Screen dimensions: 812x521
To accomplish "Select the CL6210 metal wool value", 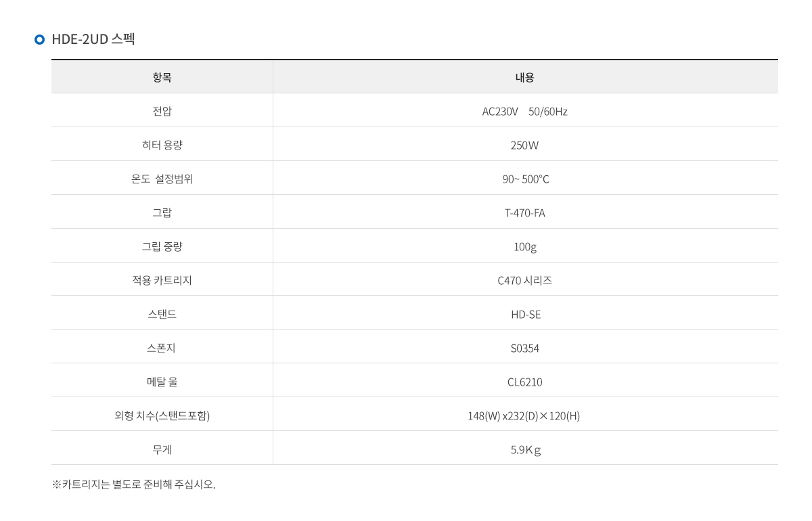I will point(525,382).
